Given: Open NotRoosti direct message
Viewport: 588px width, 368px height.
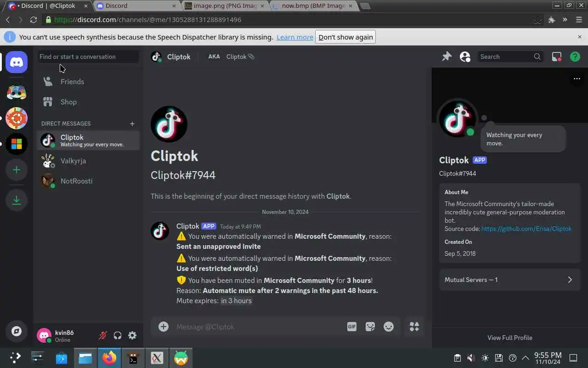Looking at the screenshot, I should (x=88, y=181).
